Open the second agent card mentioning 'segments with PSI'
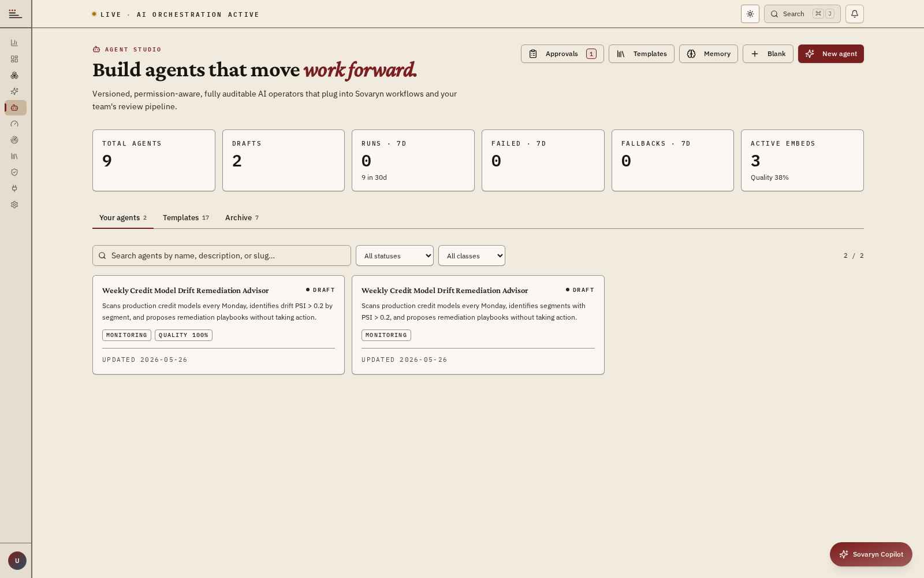This screenshot has height=578, width=924. 478,325
